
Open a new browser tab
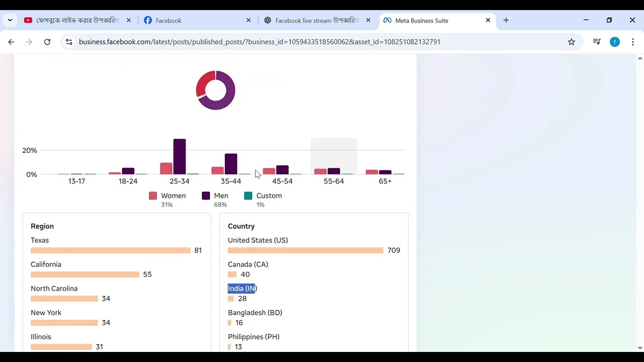(x=506, y=20)
